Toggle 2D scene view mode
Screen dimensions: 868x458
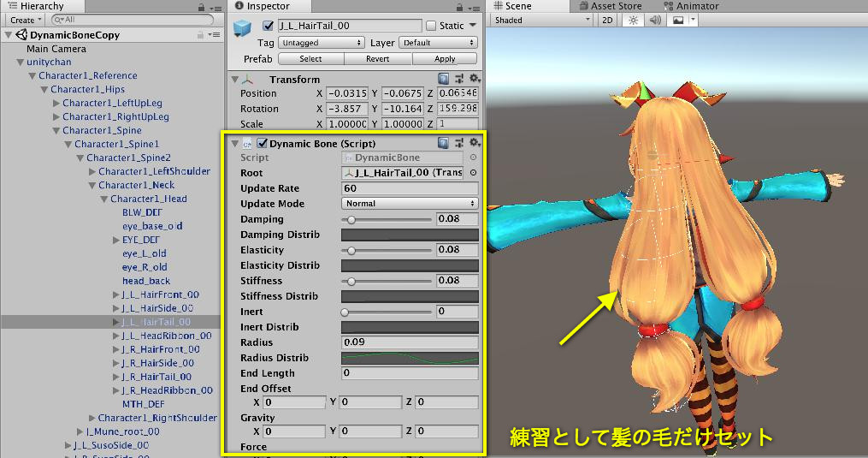click(607, 21)
